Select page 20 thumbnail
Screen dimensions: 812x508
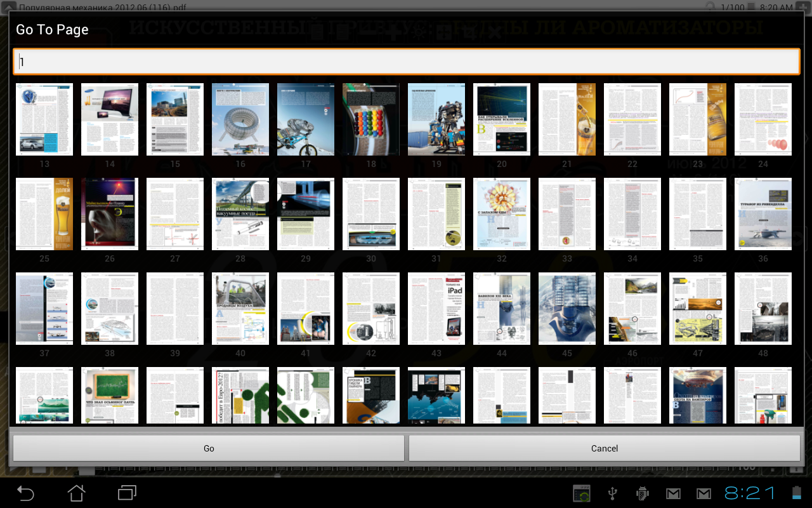pos(502,119)
